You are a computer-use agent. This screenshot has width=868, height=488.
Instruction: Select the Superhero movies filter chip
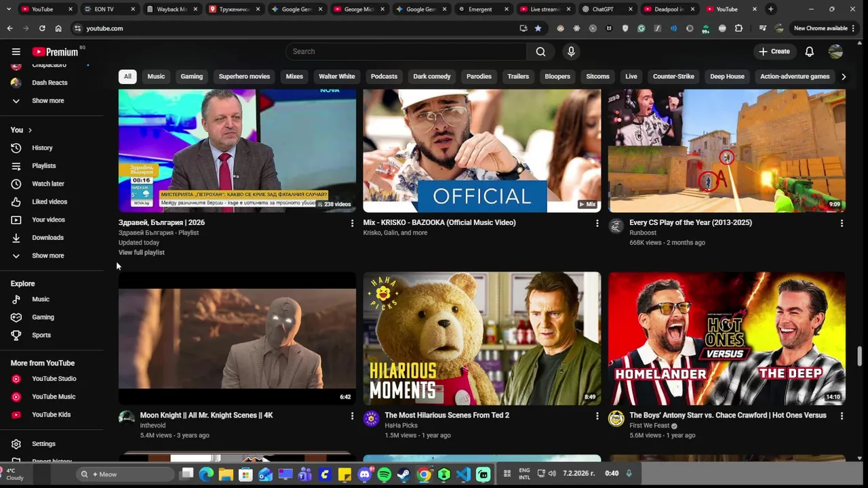(x=244, y=77)
